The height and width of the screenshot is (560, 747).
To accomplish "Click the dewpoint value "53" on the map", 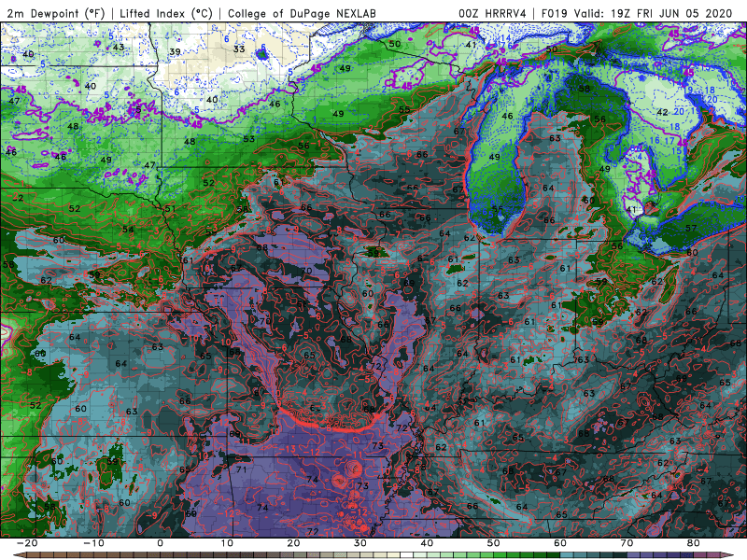I will coord(248,139).
